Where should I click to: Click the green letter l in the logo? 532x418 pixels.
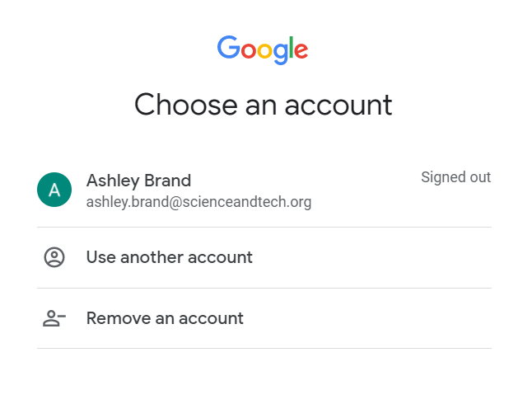pyautogui.click(x=290, y=49)
